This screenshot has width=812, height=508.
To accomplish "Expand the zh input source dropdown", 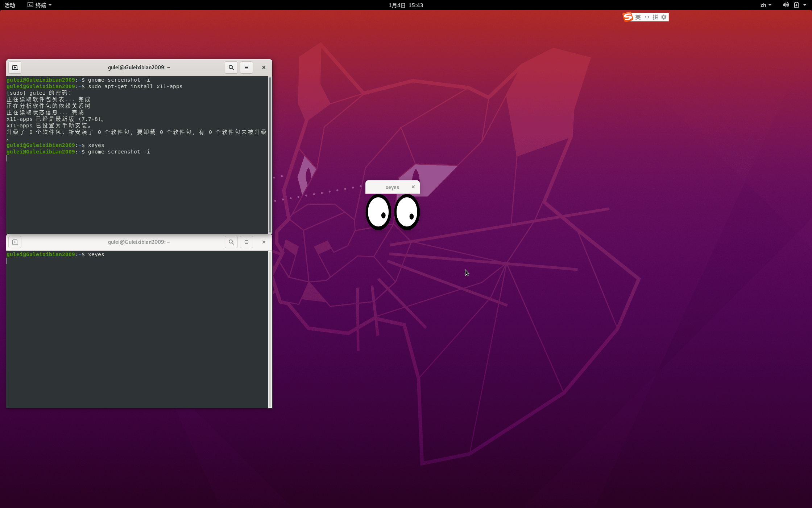I will pyautogui.click(x=766, y=5).
